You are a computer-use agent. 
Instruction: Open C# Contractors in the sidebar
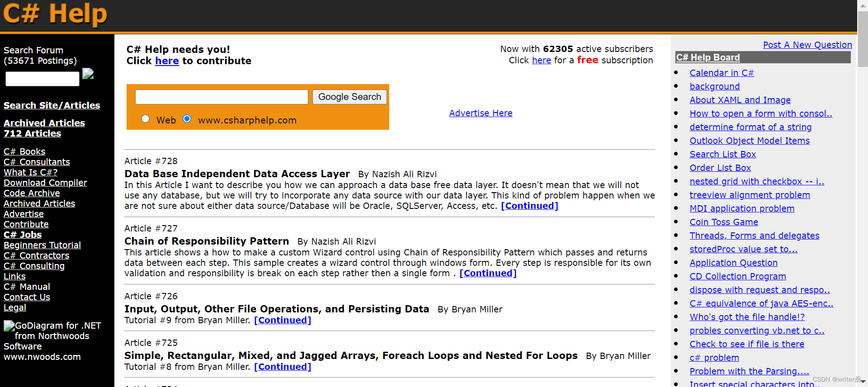(x=36, y=255)
